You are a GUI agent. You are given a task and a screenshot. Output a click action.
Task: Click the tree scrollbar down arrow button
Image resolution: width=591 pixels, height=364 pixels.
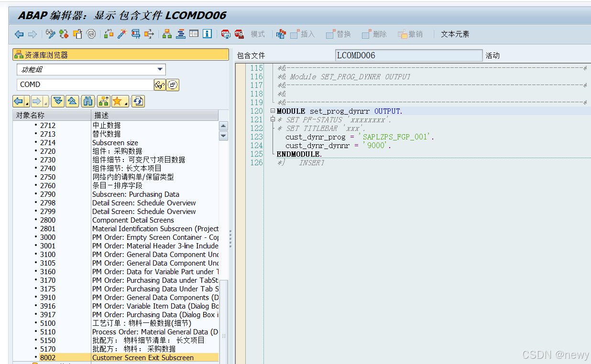pos(223,136)
